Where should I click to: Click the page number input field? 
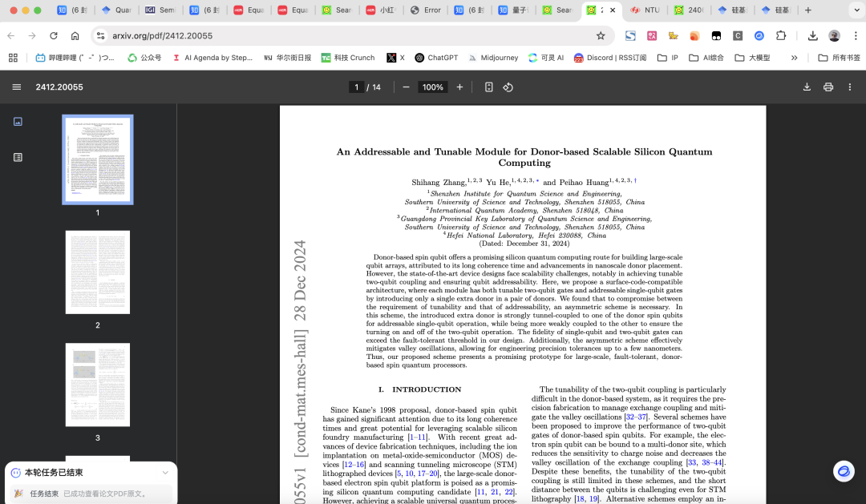click(356, 87)
